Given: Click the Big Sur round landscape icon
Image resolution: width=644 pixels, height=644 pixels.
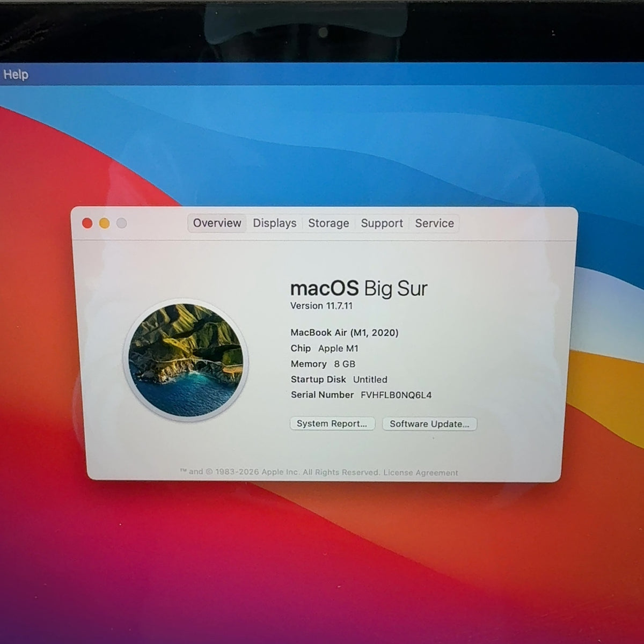Looking at the screenshot, I should coord(186,360).
